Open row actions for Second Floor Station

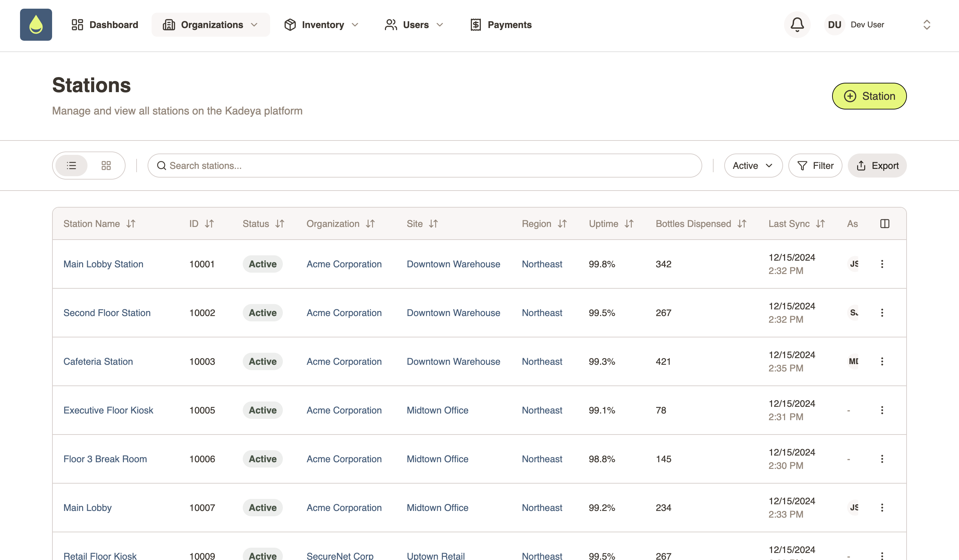point(882,313)
